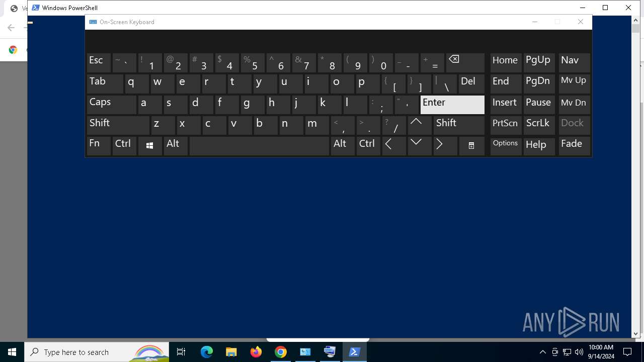The width and height of the screenshot is (644, 362).
Task: Tap the PrtScn key
Action: coord(506,125)
